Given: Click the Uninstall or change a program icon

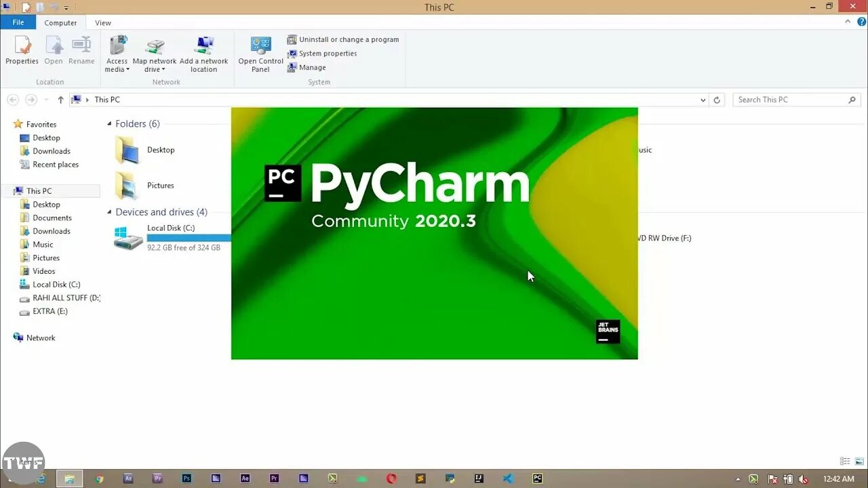Looking at the screenshot, I should pyautogui.click(x=292, y=39).
